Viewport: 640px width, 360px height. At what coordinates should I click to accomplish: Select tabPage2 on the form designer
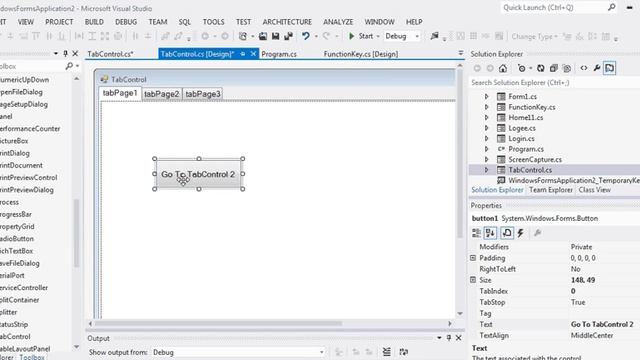tap(162, 94)
